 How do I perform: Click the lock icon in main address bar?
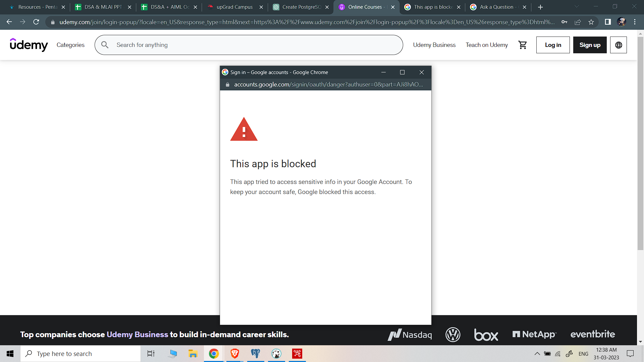pos(53,22)
